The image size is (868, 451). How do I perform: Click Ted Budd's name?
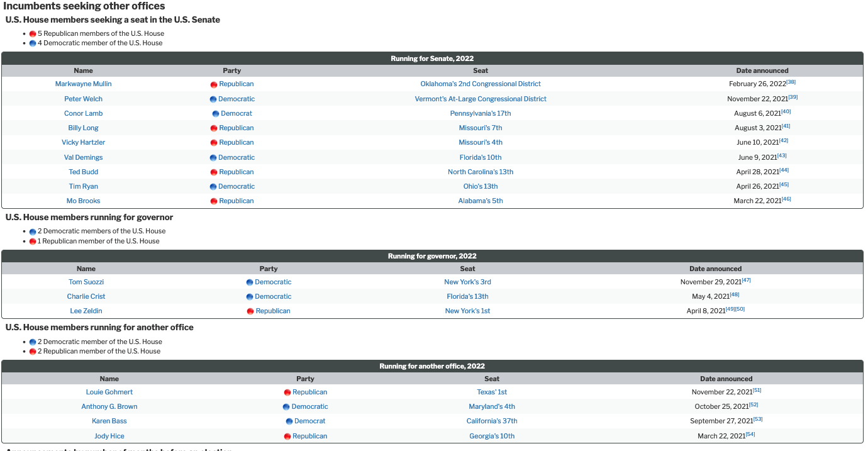tap(83, 172)
